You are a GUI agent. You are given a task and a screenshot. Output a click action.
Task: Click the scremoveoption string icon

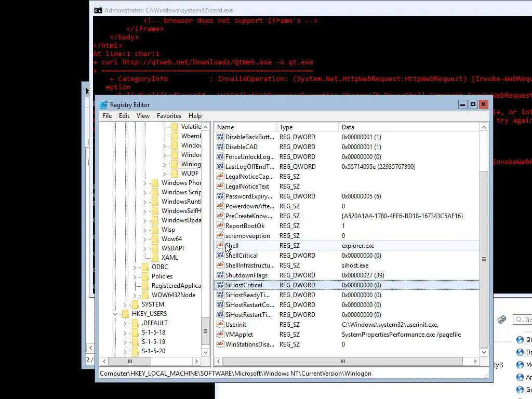220,235
